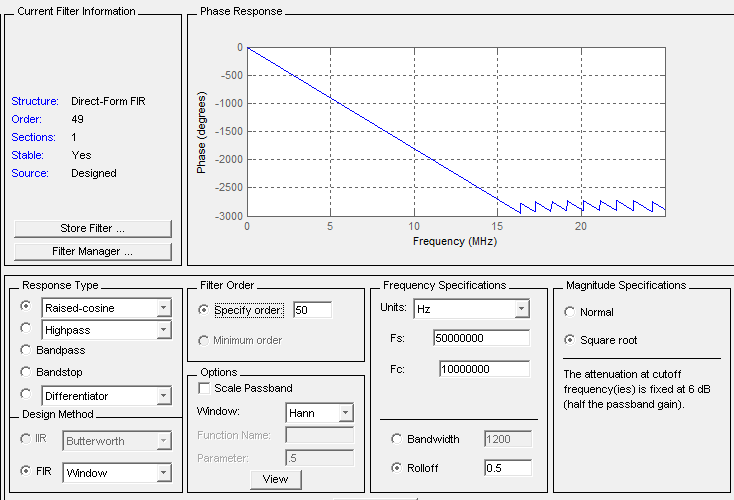Image resolution: width=734 pixels, height=500 pixels.
Task: Click the Rolloff value field
Action: click(507, 468)
